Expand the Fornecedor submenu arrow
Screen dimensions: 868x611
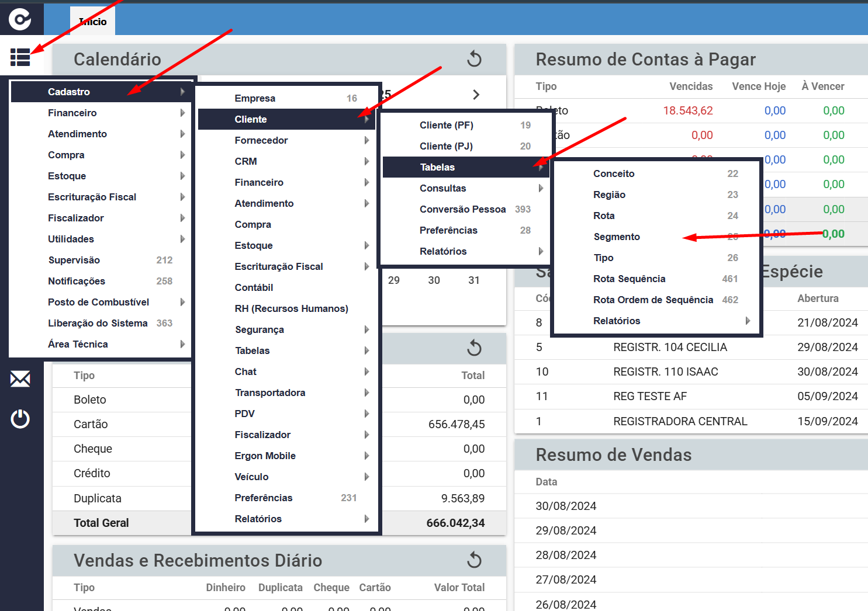click(x=366, y=140)
